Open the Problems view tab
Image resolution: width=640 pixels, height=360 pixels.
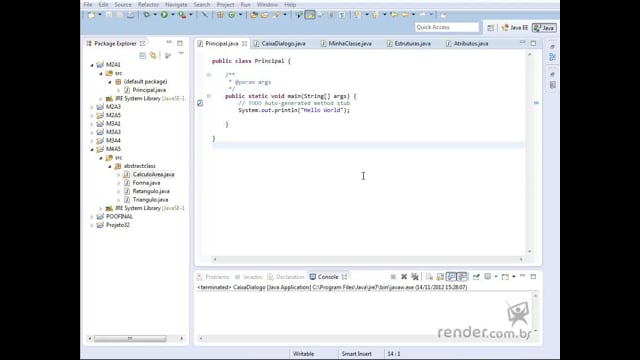213,277
